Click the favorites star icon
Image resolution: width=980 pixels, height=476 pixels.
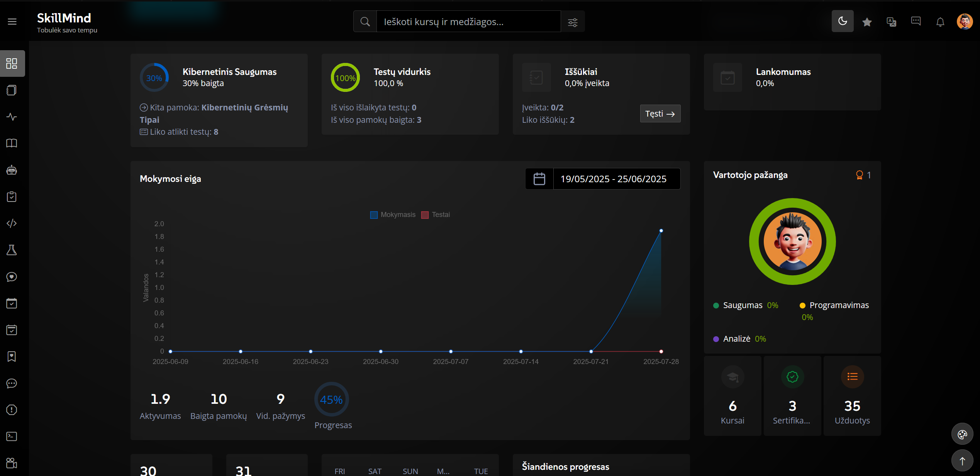[867, 22]
